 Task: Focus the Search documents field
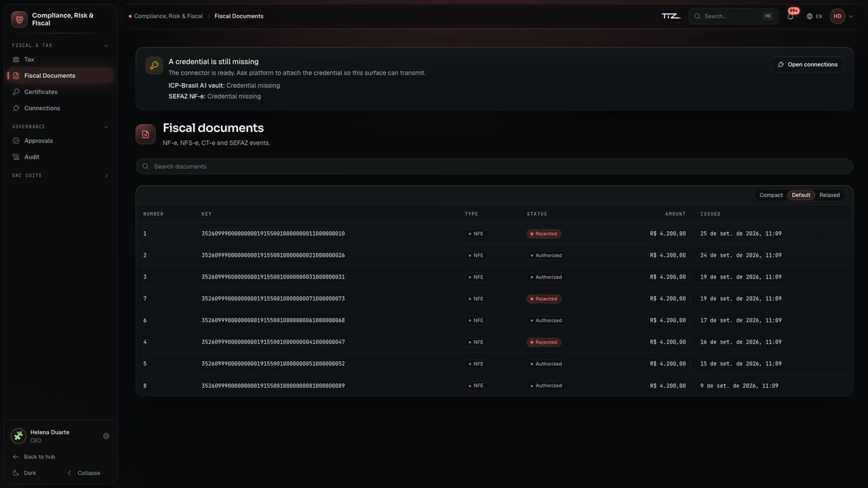(x=494, y=167)
